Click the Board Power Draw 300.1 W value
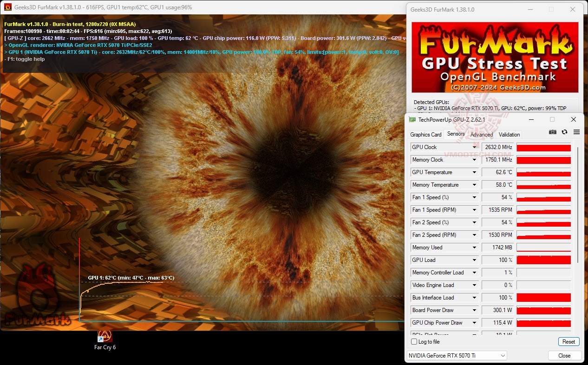Image resolution: width=588 pixels, height=365 pixels. point(497,310)
